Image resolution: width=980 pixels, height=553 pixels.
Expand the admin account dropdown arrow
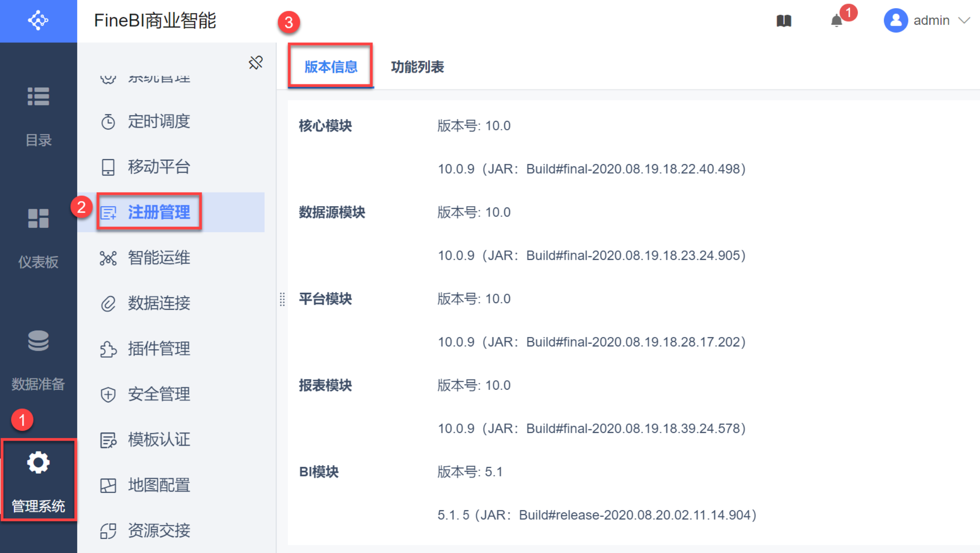click(964, 21)
